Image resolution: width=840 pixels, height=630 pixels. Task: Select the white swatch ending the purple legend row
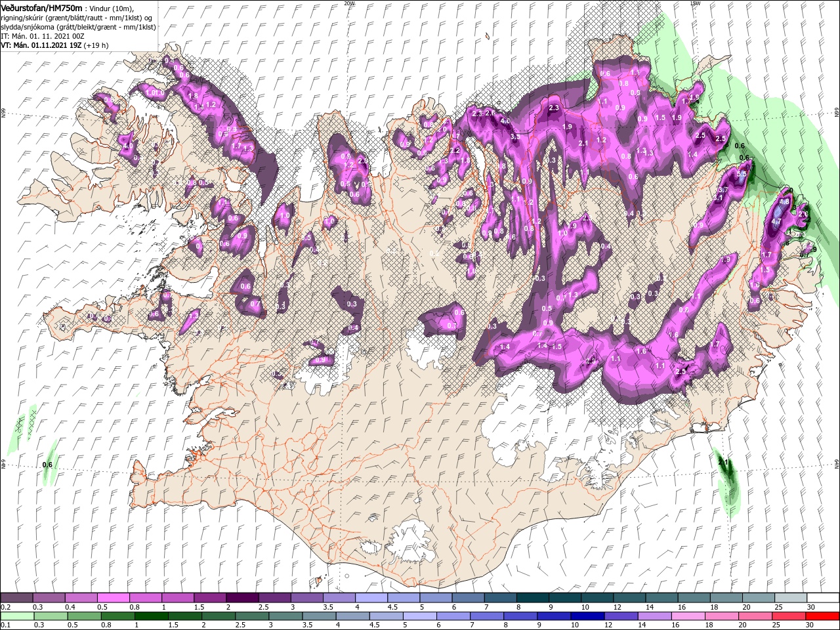823,598
